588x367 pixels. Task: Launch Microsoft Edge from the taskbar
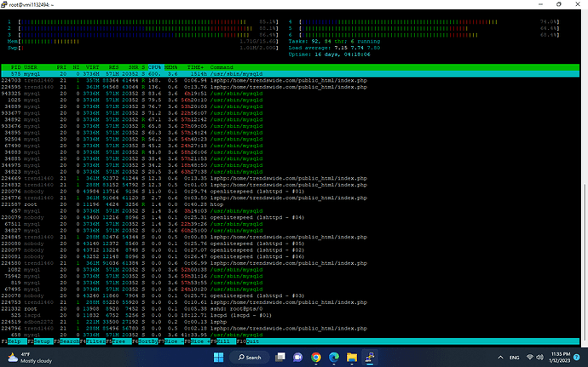click(334, 358)
